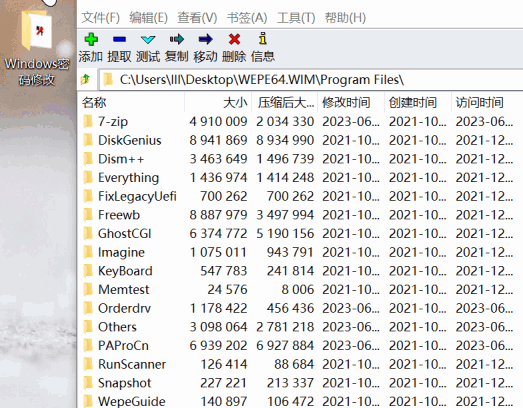523x408 pixels.
Task: Click the Info (信息) icon
Action: 263,39
